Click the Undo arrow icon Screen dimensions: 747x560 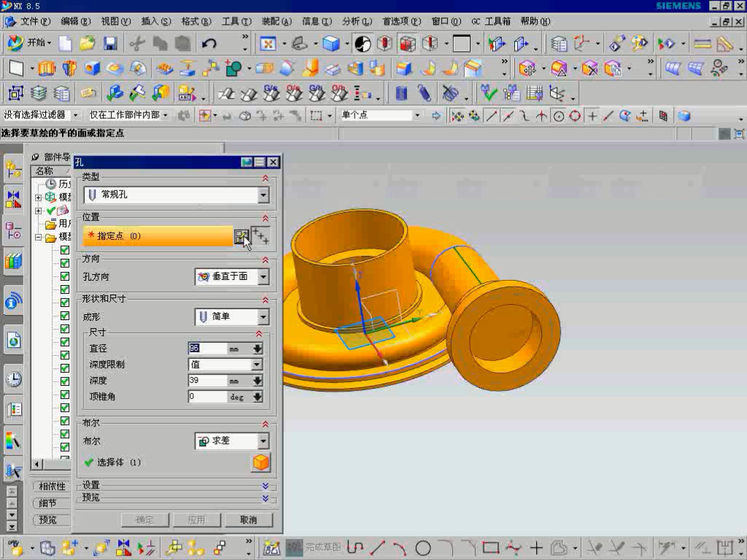tap(209, 44)
